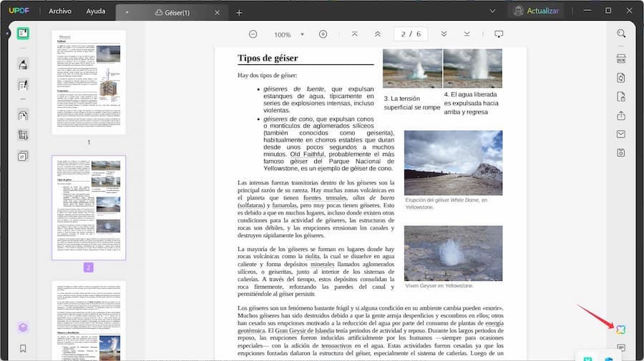Open the comments panel icon bottom right
Viewport: 644px width, 361px height.
click(x=621, y=348)
